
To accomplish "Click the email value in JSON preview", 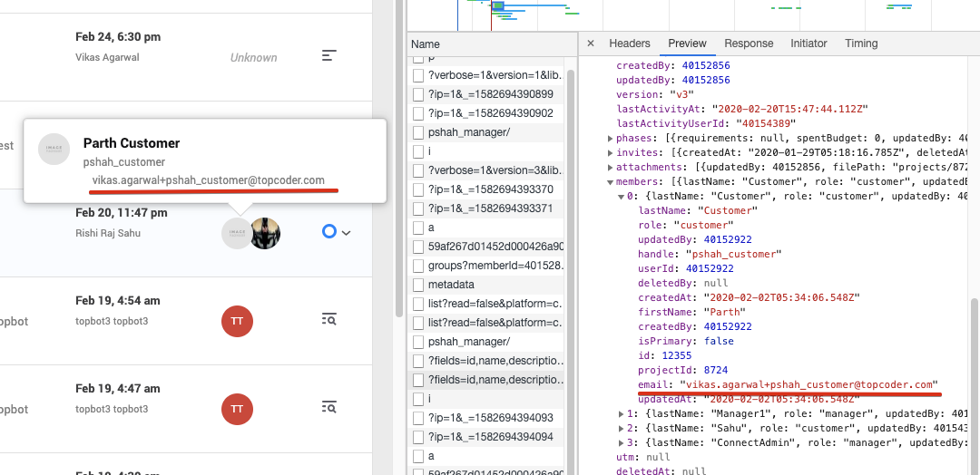I will (x=808, y=384).
